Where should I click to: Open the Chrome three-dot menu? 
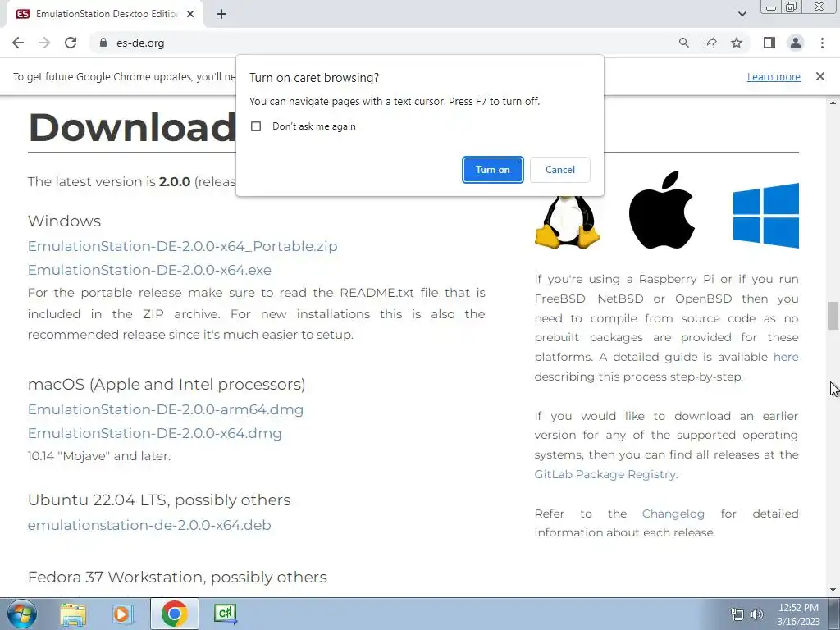coord(822,43)
